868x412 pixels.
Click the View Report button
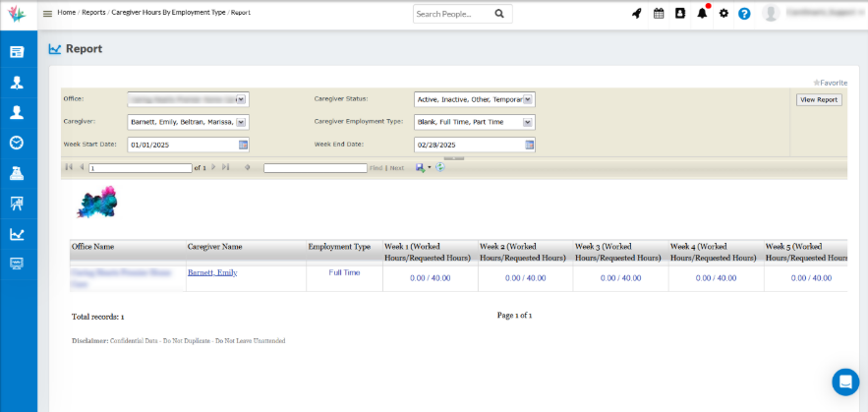pos(818,99)
